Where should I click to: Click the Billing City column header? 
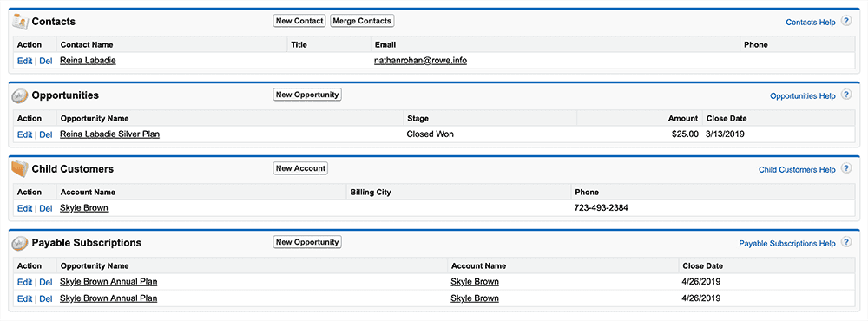pyautogui.click(x=371, y=192)
